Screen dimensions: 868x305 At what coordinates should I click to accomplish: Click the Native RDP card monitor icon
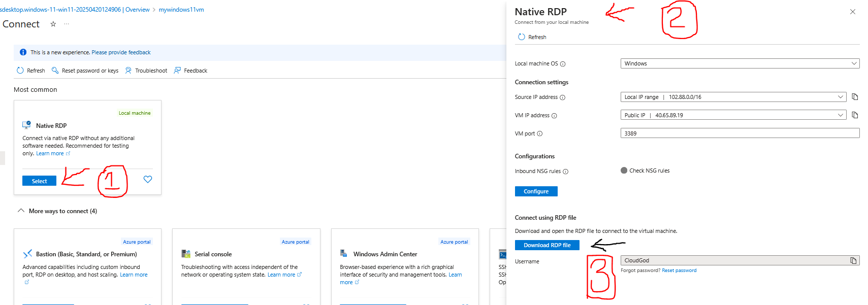tap(26, 125)
